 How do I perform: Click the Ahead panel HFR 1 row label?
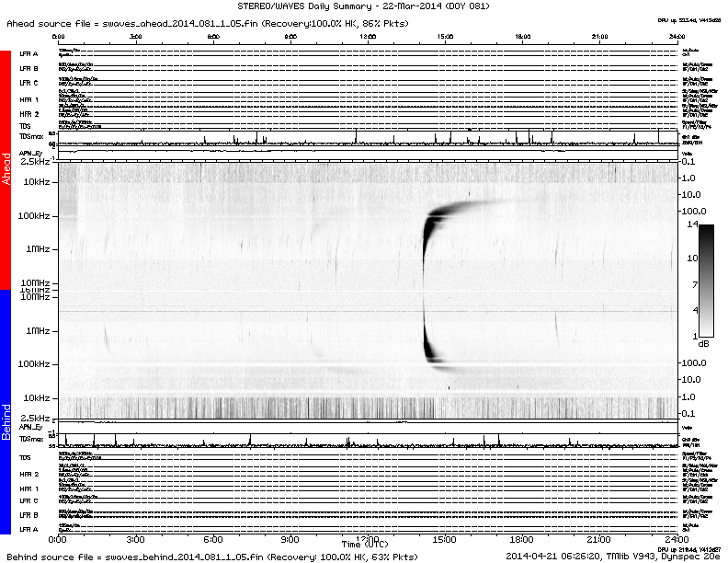[x=28, y=100]
